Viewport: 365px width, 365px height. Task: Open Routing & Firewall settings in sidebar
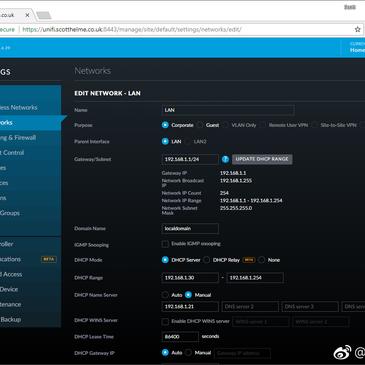(30, 137)
